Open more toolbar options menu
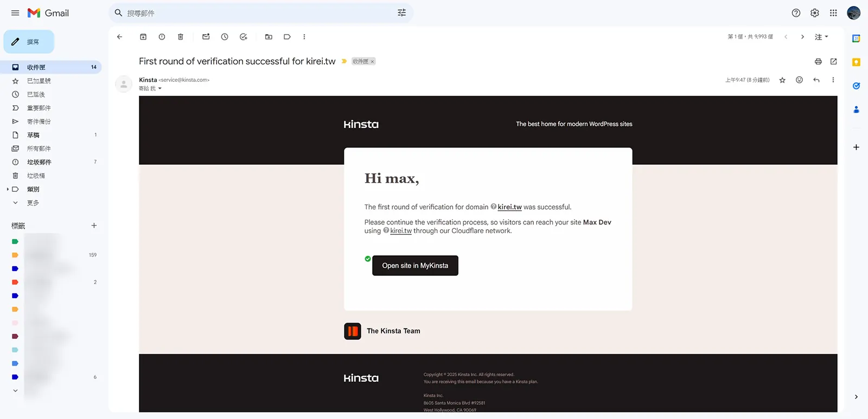868x419 pixels. coord(304,37)
